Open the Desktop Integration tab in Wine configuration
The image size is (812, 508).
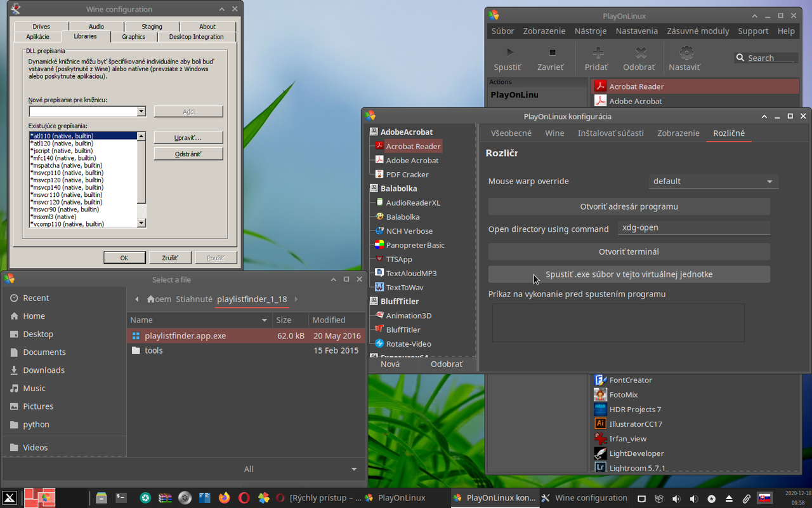tap(196, 37)
